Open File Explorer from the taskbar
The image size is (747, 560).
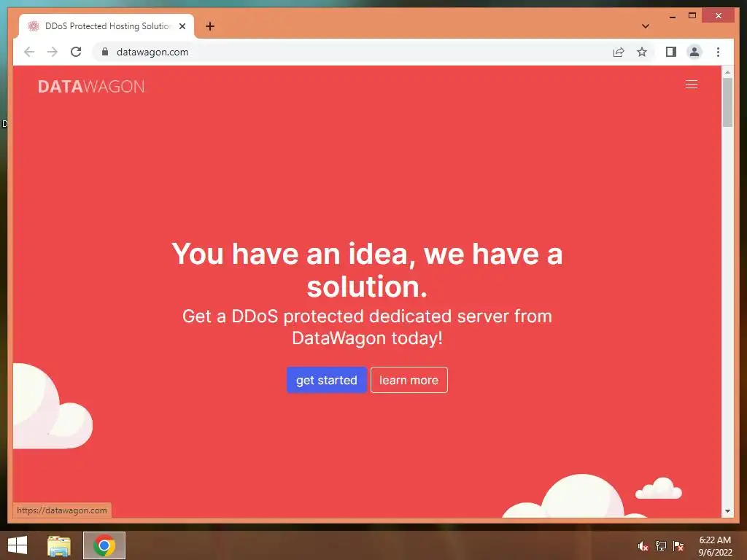(x=59, y=545)
